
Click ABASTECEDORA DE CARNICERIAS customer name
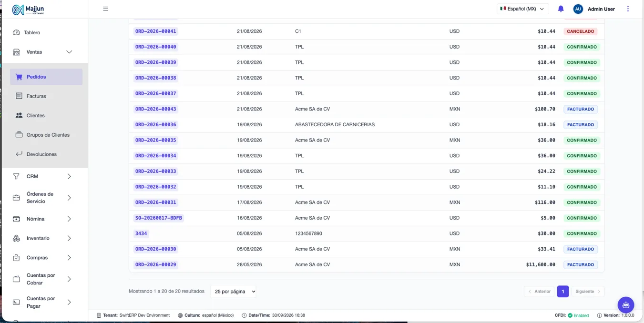[x=335, y=125]
